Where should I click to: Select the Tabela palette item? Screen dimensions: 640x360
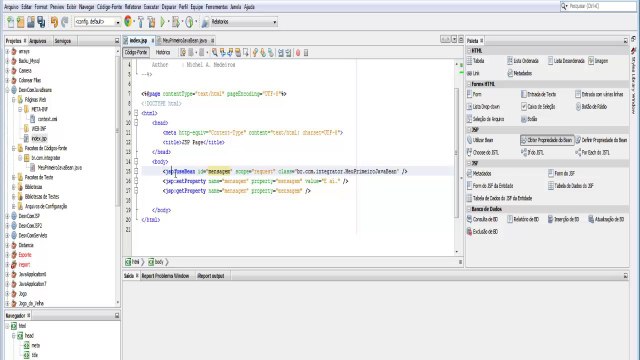tap(476, 61)
